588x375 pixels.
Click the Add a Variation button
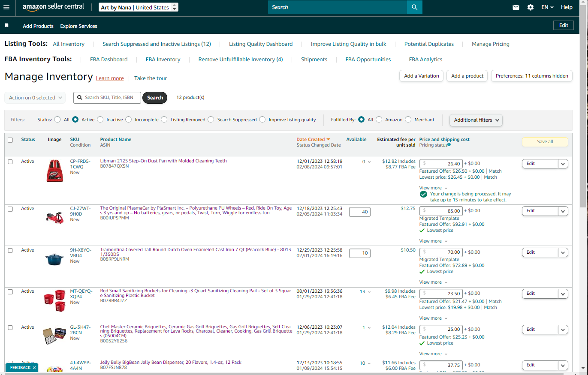pos(422,76)
